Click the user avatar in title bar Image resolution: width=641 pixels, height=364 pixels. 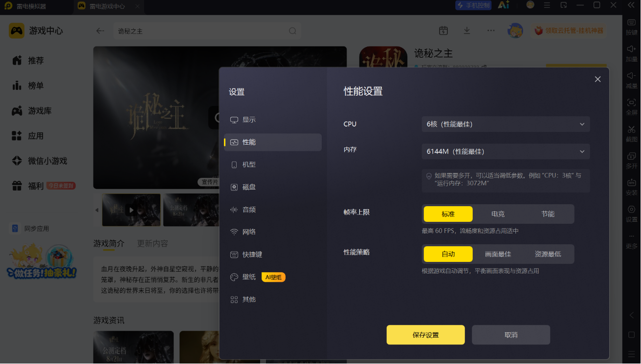tap(530, 5)
